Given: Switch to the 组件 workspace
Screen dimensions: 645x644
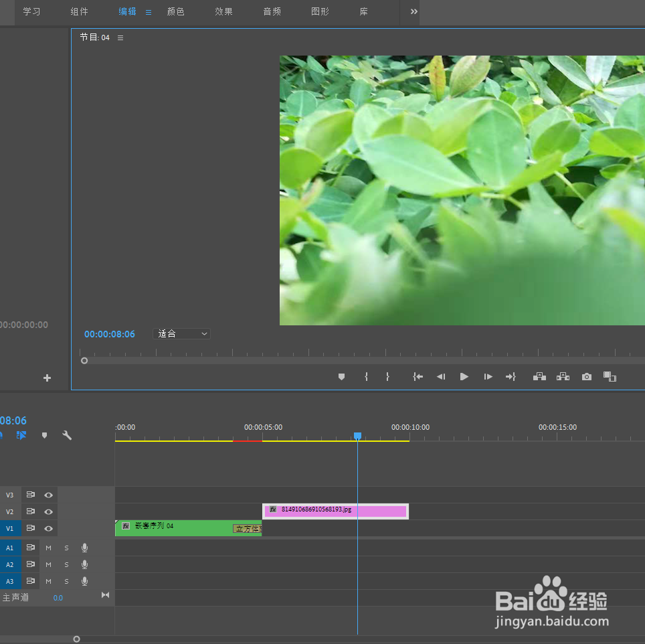Looking at the screenshot, I should (x=80, y=11).
